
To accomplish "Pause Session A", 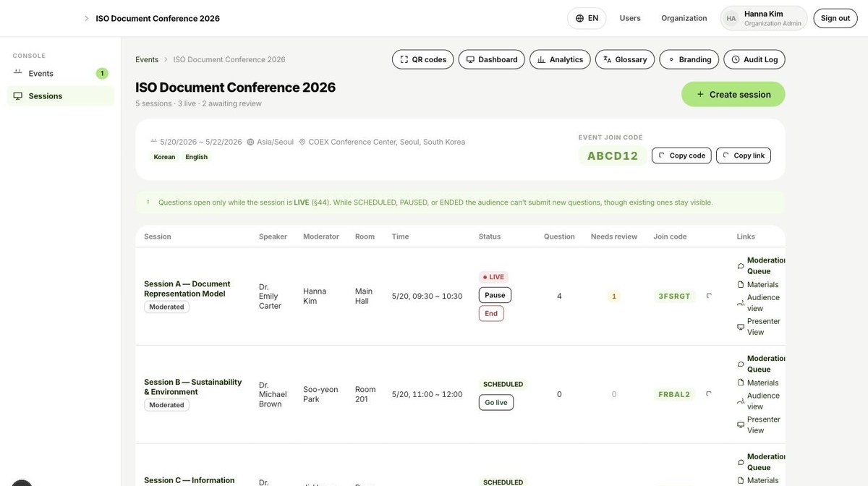I will [495, 295].
